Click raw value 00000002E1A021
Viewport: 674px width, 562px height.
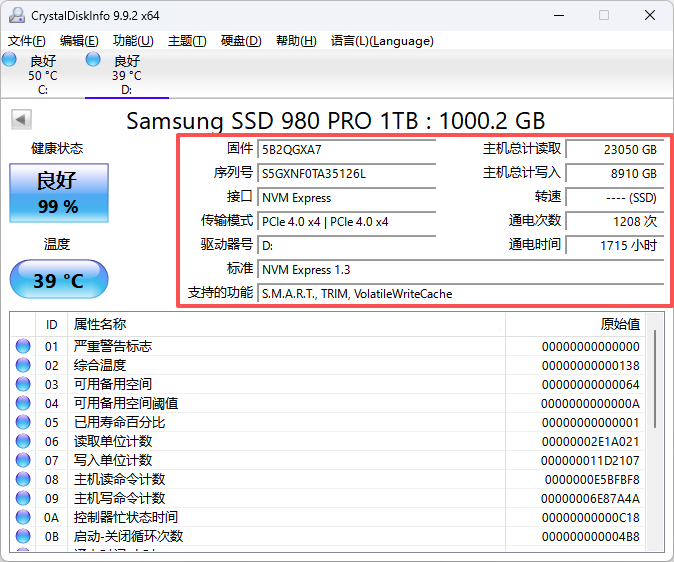pyautogui.click(x=591, y=442)
